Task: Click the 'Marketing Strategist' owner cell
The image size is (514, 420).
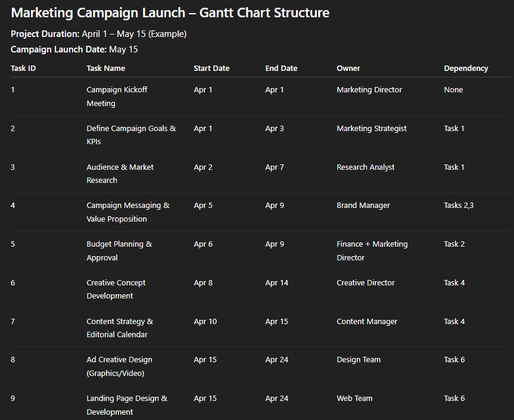Action: pos(372,129)
